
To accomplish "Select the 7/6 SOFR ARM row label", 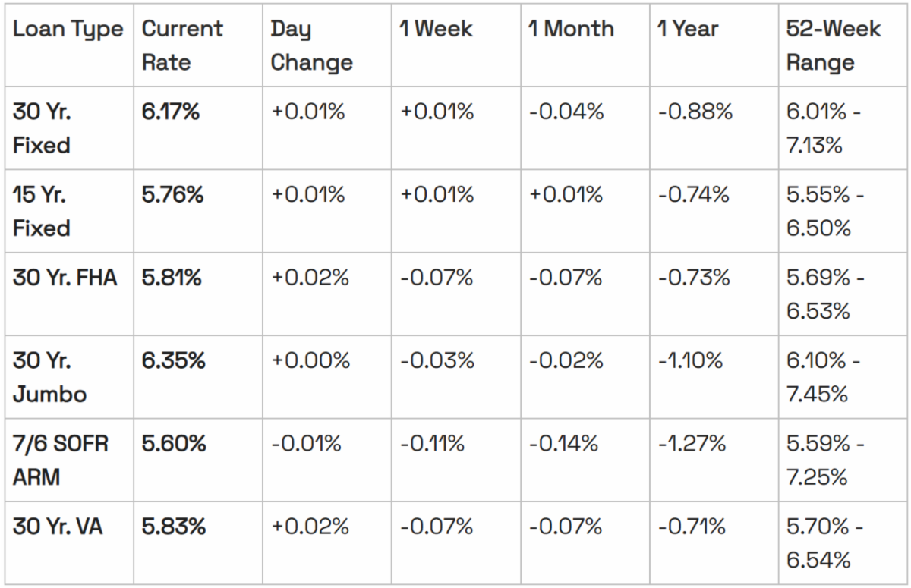I will point(61,460).
